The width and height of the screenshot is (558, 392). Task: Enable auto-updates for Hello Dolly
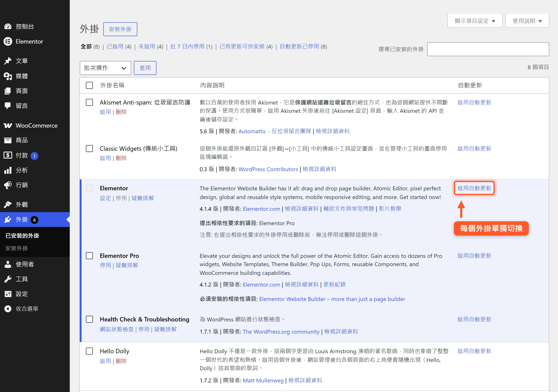474,351
